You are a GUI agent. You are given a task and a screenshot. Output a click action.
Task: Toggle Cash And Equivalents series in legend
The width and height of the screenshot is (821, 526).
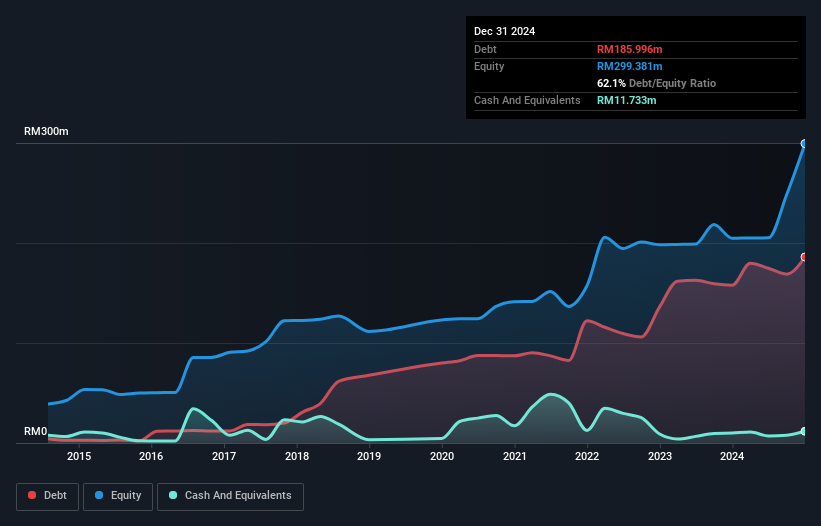[230, 496]
